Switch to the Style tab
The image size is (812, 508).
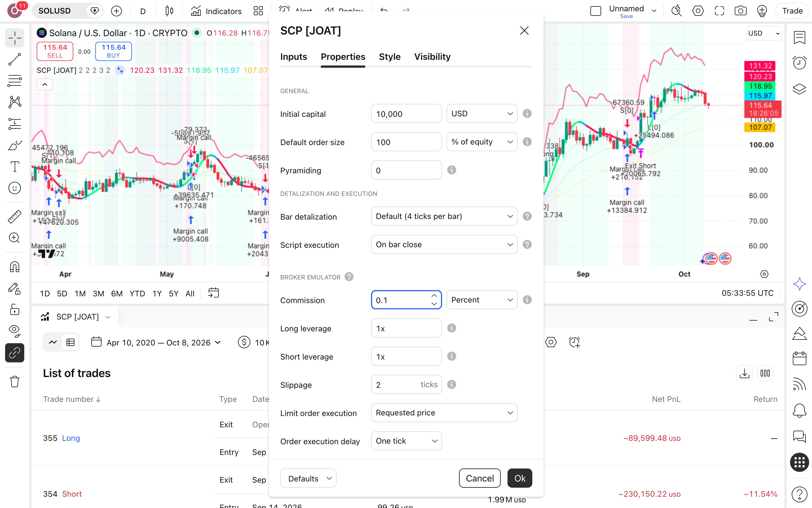tap(390, 57)
